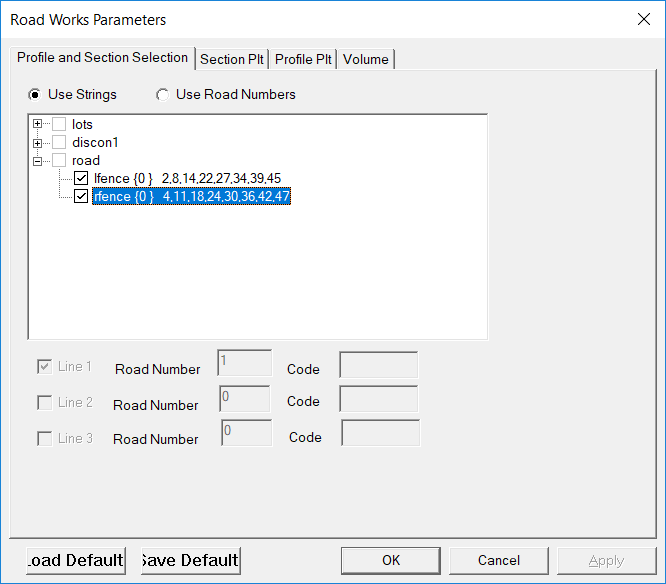Toggle the road group checkbox
This screenshot has width=666, height=584.
coord(59,161)
